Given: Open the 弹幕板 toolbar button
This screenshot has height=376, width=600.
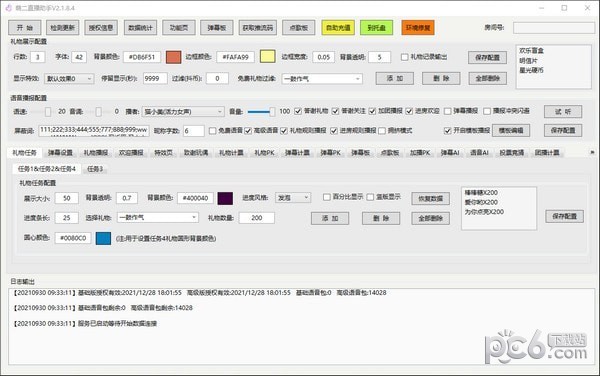Looking at the screenshot, I should click(217, 28).
